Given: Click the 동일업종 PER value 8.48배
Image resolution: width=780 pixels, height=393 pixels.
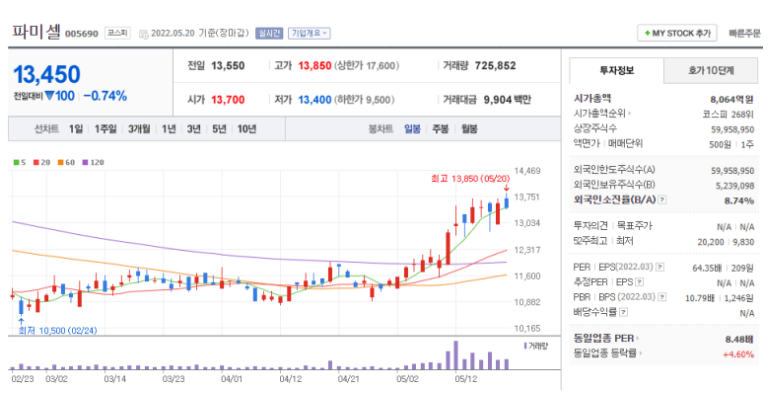Looking at the screenshot, I should click(x=739, y=339).
